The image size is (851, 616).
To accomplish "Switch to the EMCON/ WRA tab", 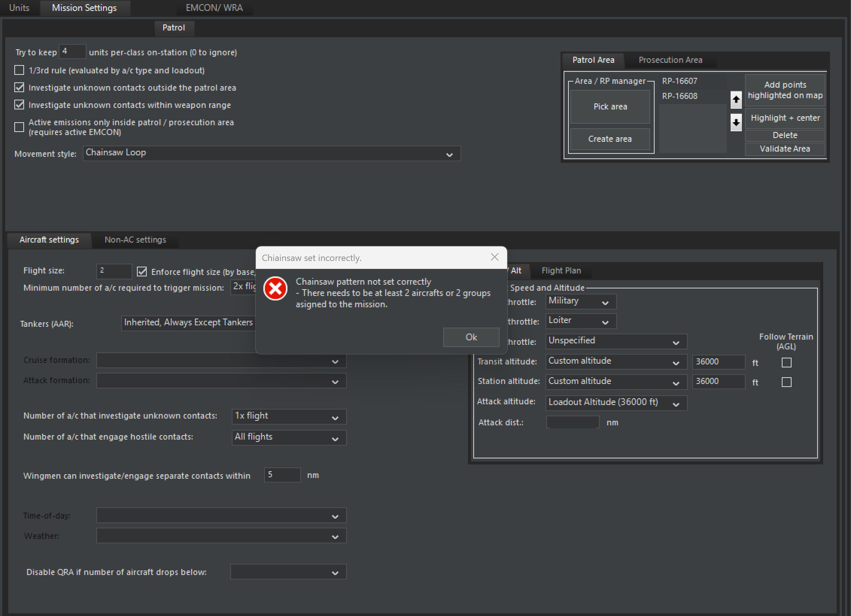I will point(214,8).
